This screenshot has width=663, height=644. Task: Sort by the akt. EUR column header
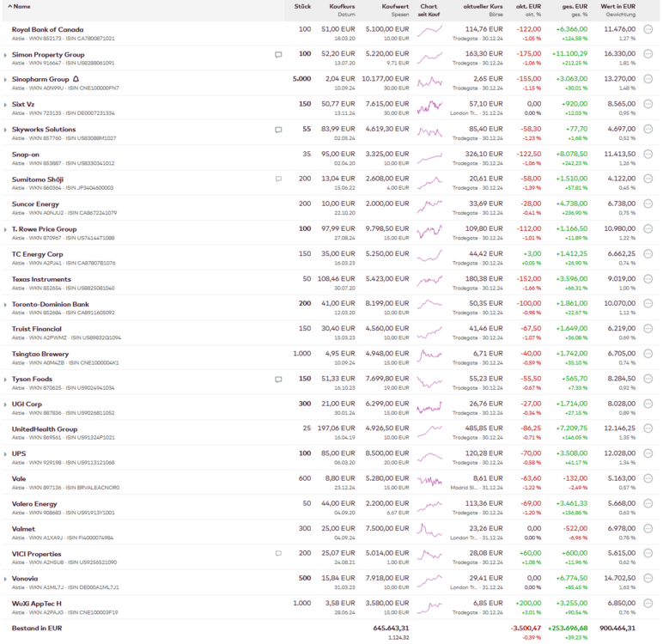[x=528, y=6]
